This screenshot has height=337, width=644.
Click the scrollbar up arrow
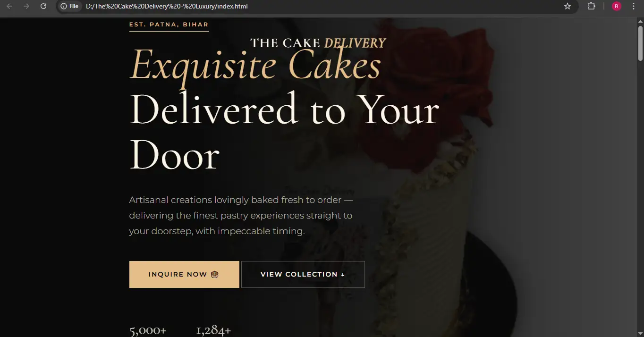click(641, 21)
